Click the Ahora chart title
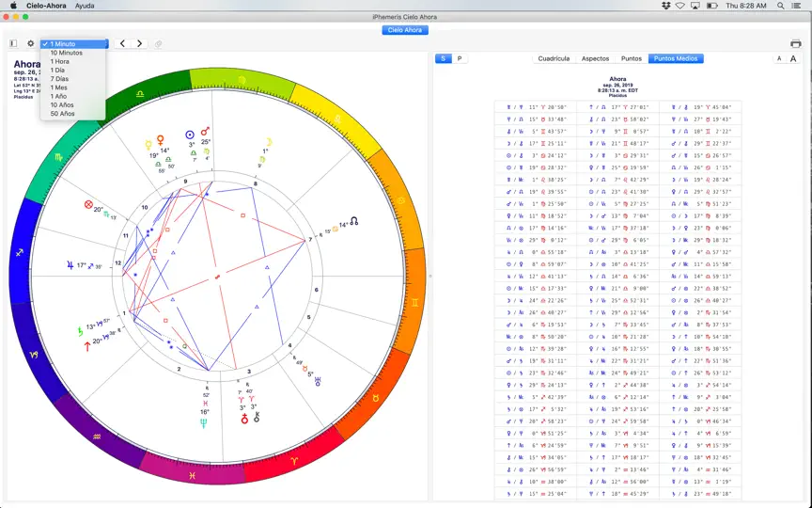 26,64
